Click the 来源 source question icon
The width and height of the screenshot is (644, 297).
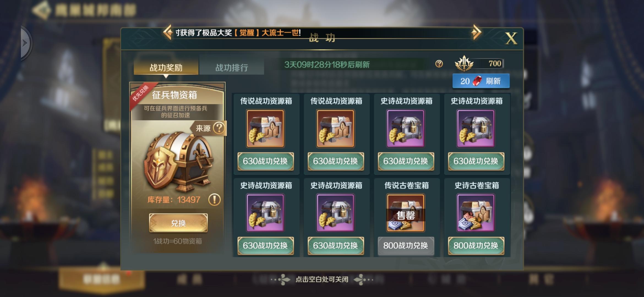(219, 128)
